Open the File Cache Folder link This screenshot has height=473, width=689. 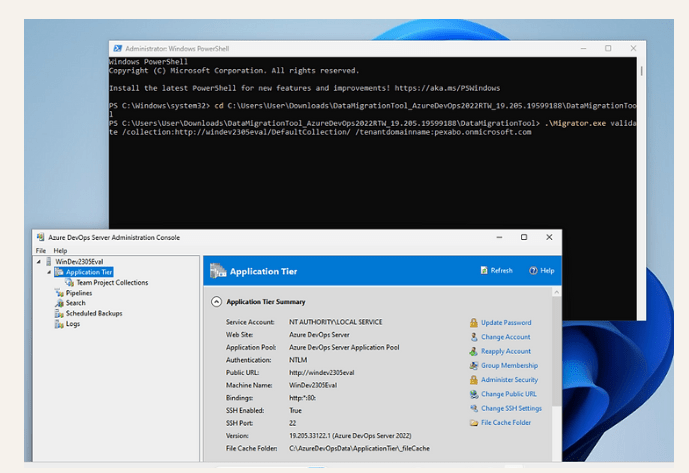(x=506, y=423)
